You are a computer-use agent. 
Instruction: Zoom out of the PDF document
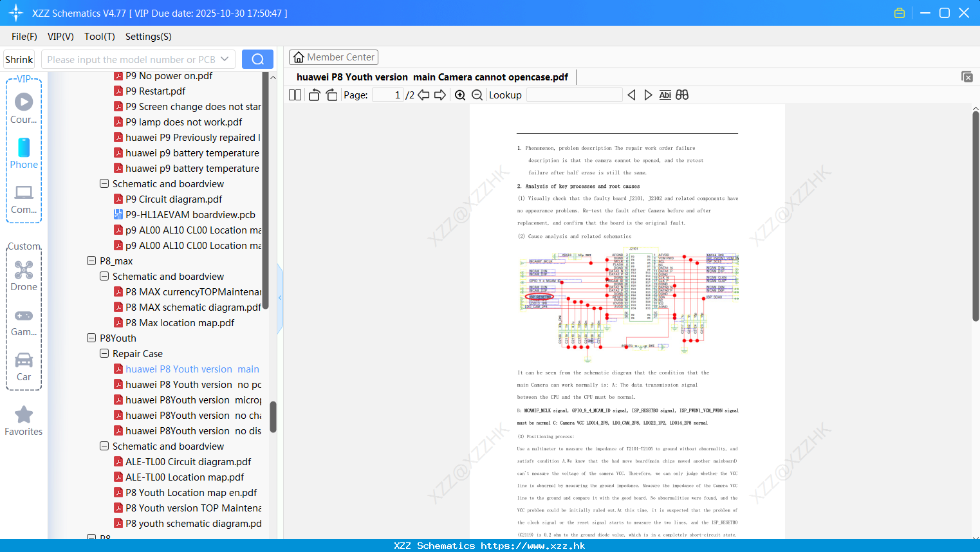click(477, 95)
